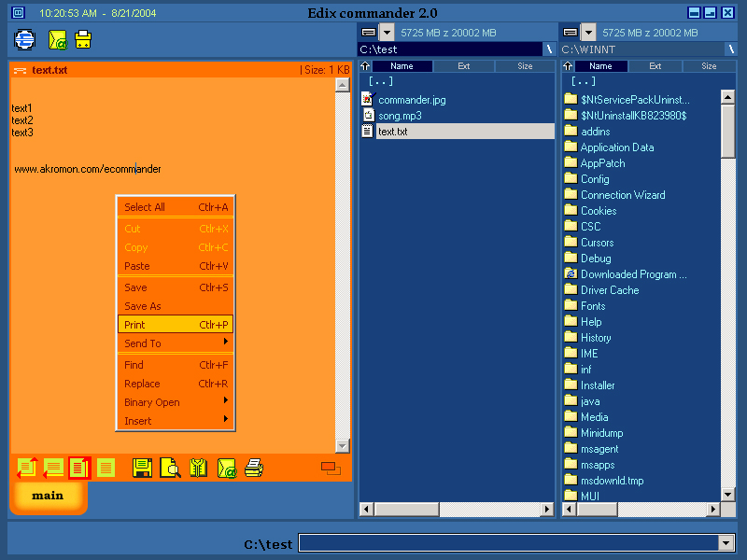Screen dimensions: 747x560
Task: Select the Driver Cache folder
Action: click(610, 290)
